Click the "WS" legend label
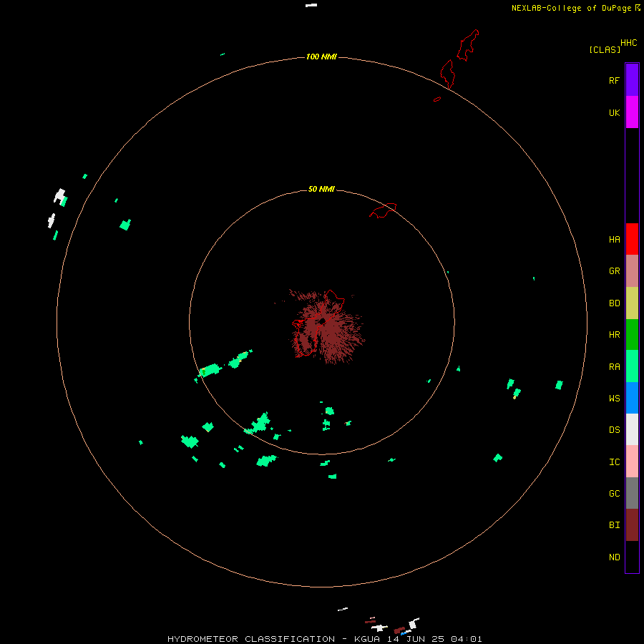 pyautogui.click(x=615, y=399)
